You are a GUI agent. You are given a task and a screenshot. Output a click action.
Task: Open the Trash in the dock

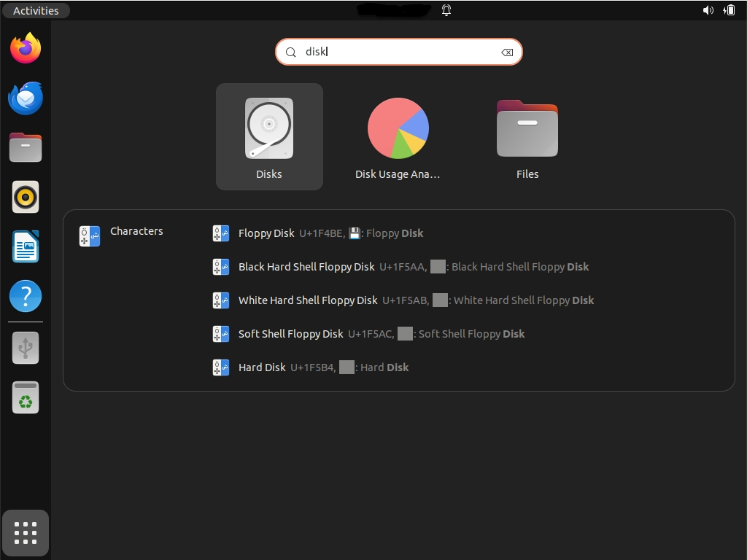pos(26,398)
